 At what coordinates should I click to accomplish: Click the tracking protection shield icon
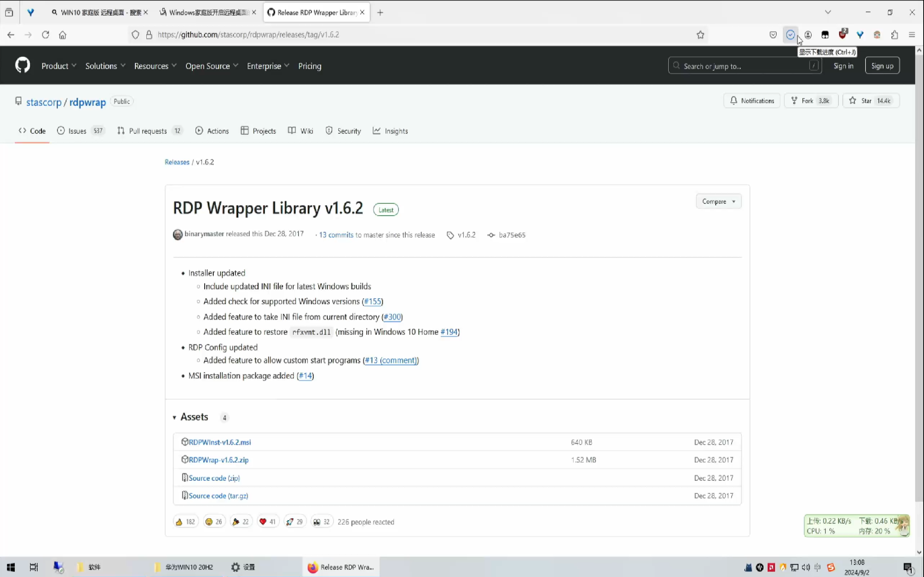[x=136, y=34]
